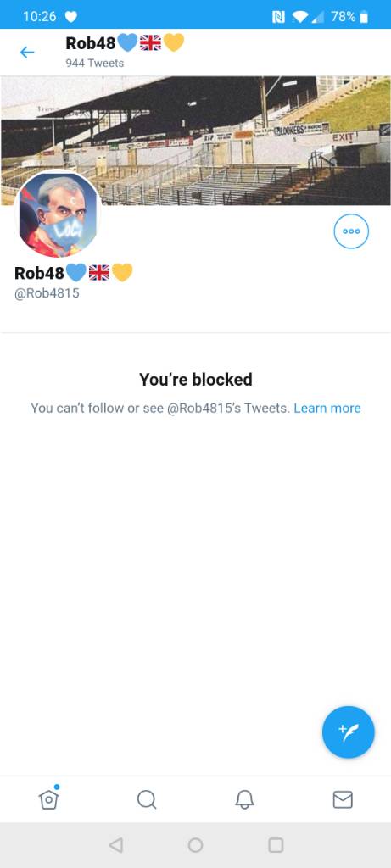
Task: Go to the Home timeline tab
Action: [x=48, y=798]
